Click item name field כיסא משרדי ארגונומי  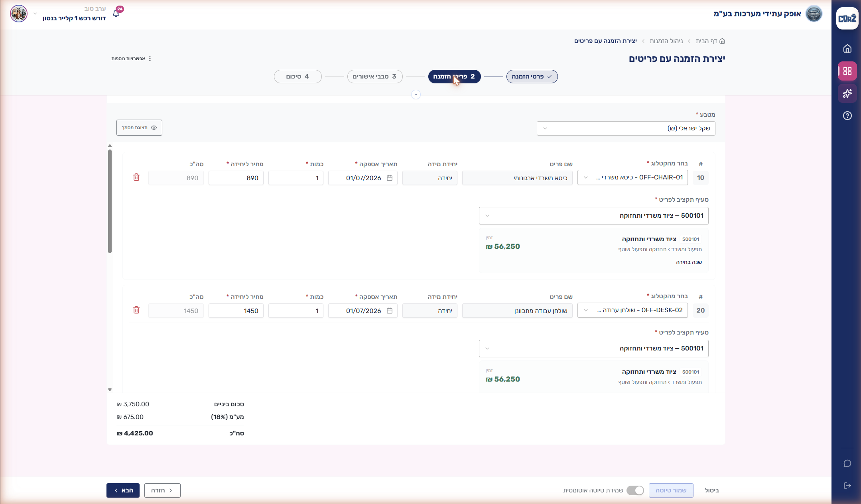(517, 178)
